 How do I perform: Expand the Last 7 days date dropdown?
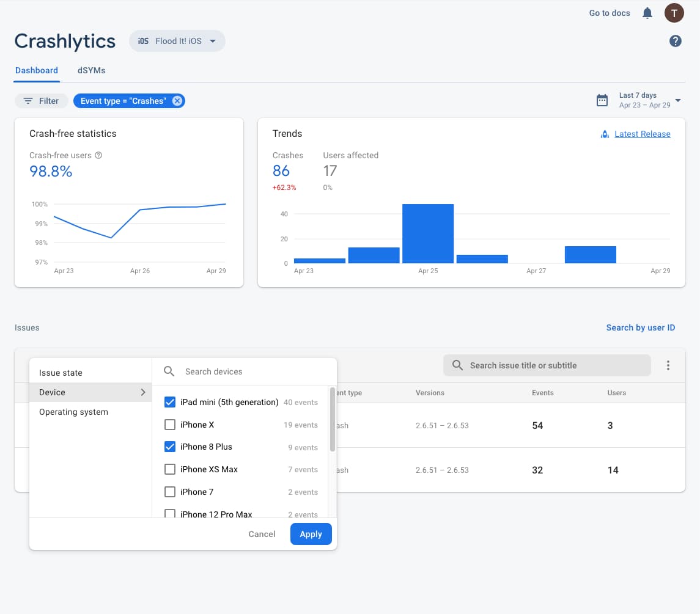677,100
